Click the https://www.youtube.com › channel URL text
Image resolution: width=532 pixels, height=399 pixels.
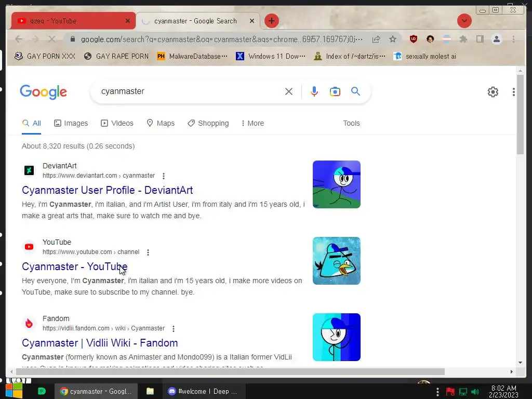pyautogui.click(x=91, y=252)
